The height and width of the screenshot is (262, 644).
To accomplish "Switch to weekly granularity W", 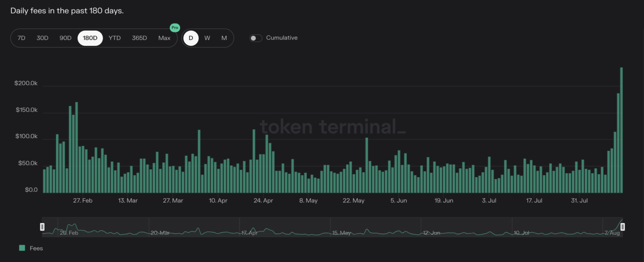I will pyautogui.click(x=207, y=38).
